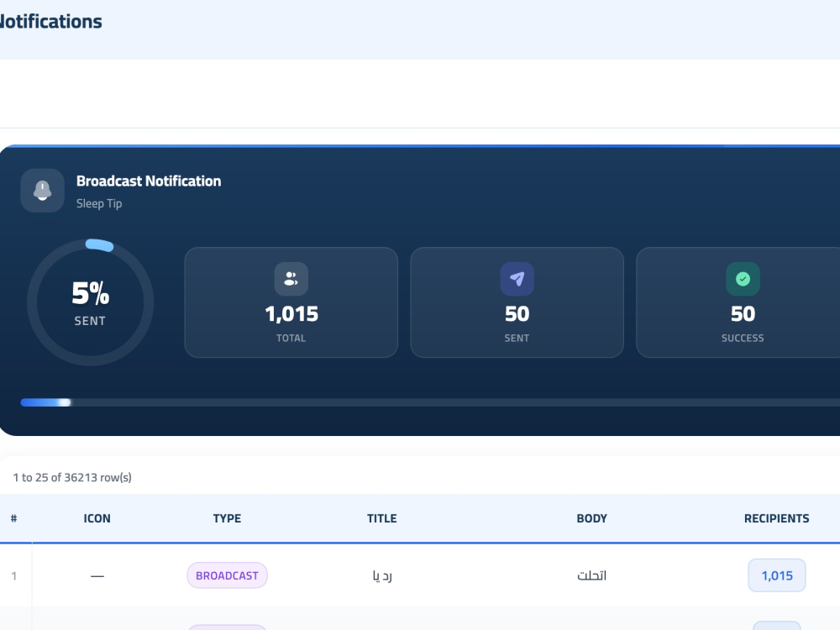The width and height of the screenshot is (840, 630).
Task: Sort by the RECIPIENTS column header
Action: tap(777, 518)
